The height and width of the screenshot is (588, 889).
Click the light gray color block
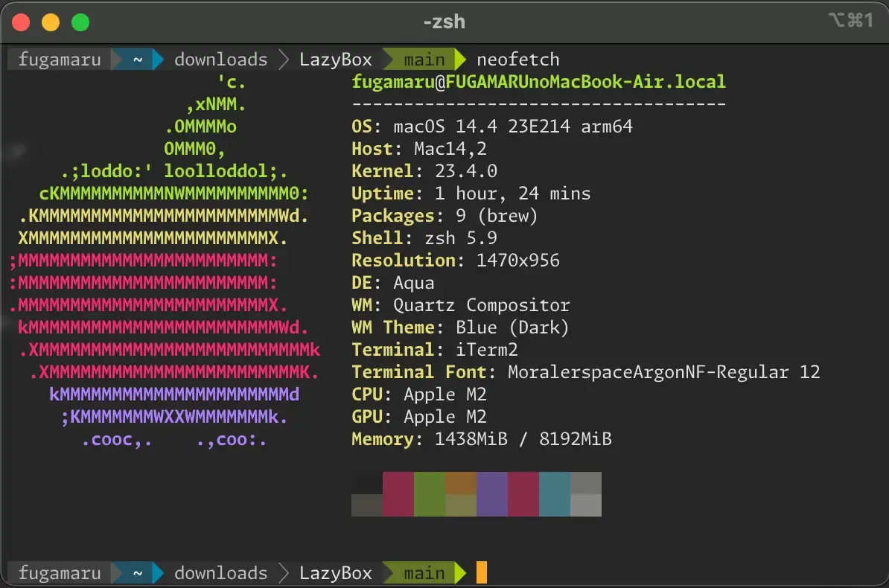coord(586,505)
